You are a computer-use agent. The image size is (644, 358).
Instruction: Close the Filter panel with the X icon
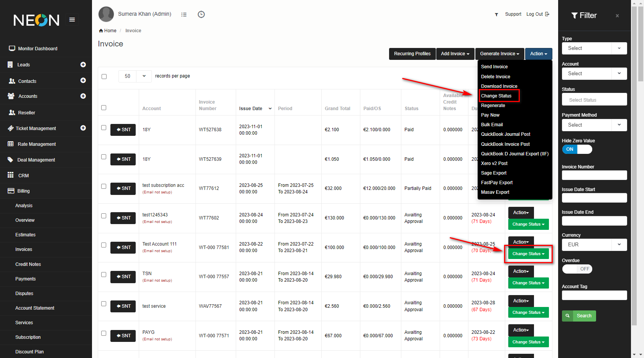617,16
